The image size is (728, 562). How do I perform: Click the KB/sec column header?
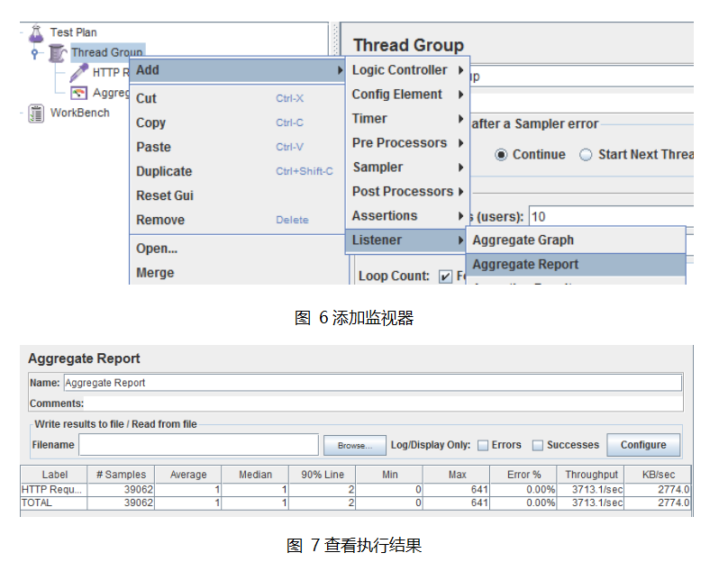coord(658,475)
